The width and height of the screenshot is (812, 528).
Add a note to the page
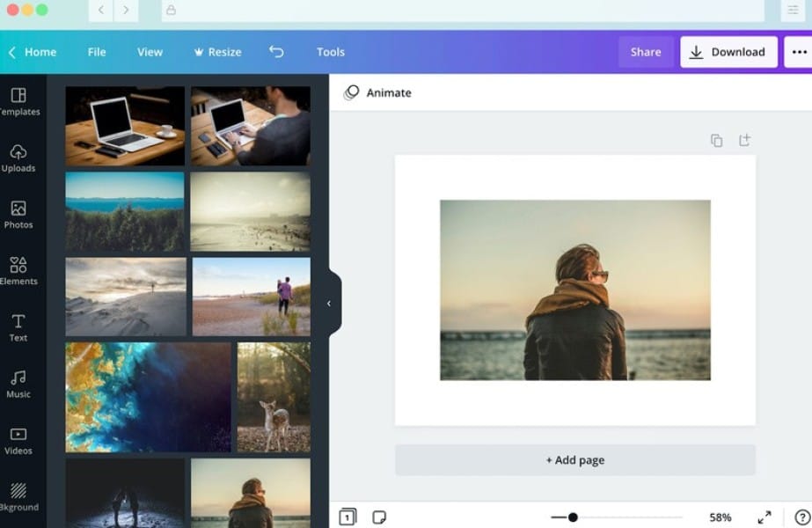click(379, 517)
